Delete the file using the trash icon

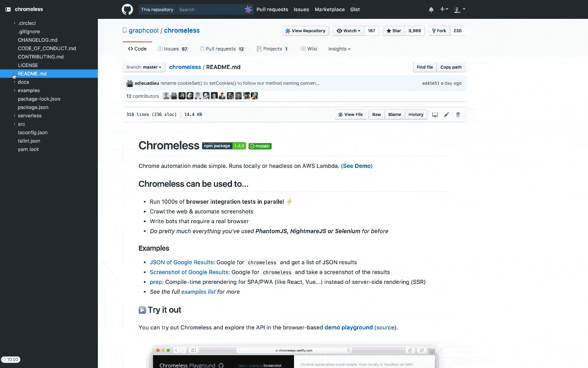458,114
